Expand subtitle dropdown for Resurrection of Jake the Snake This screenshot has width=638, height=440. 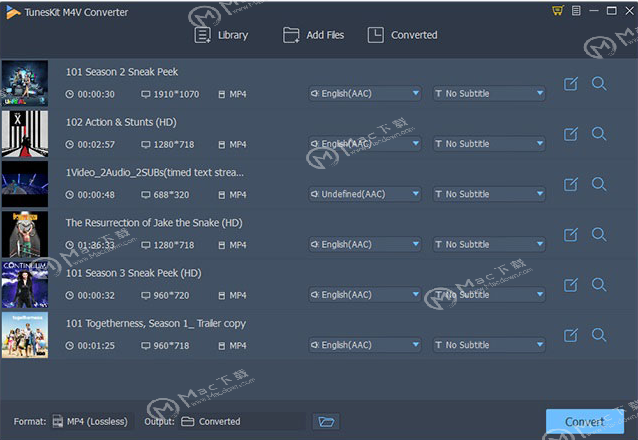(489, 244)
